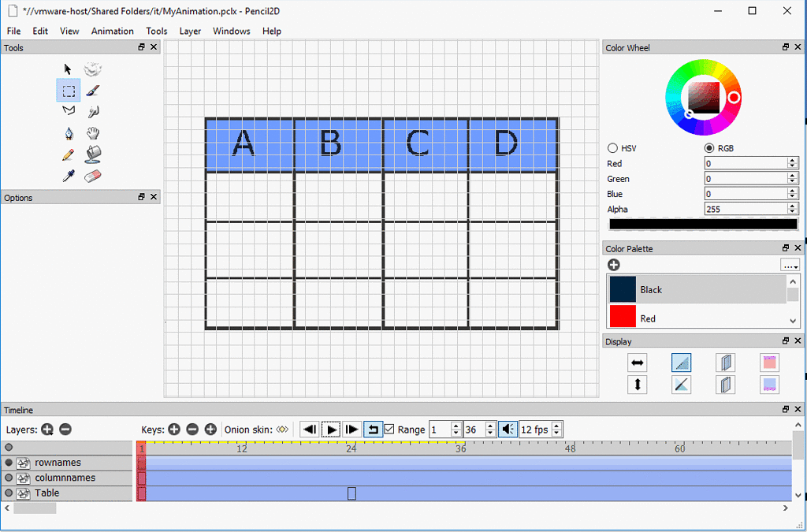Toggle the sound mute button
This screenshot has width=807, height=532.
(x=508, y=429)
